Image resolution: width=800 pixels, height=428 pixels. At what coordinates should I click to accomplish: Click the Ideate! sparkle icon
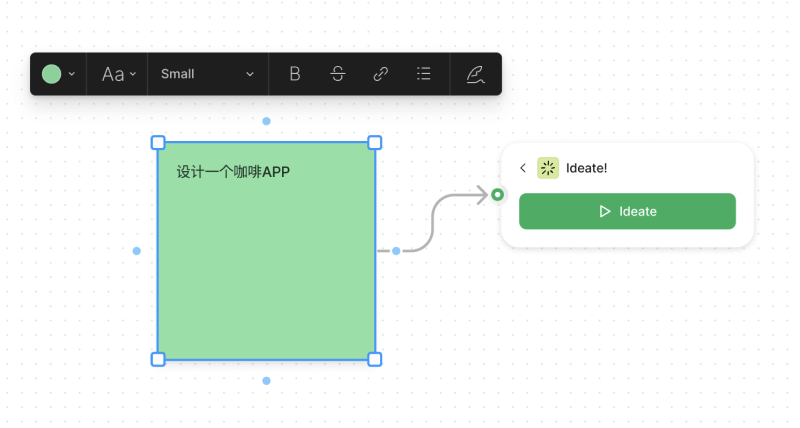548,168
